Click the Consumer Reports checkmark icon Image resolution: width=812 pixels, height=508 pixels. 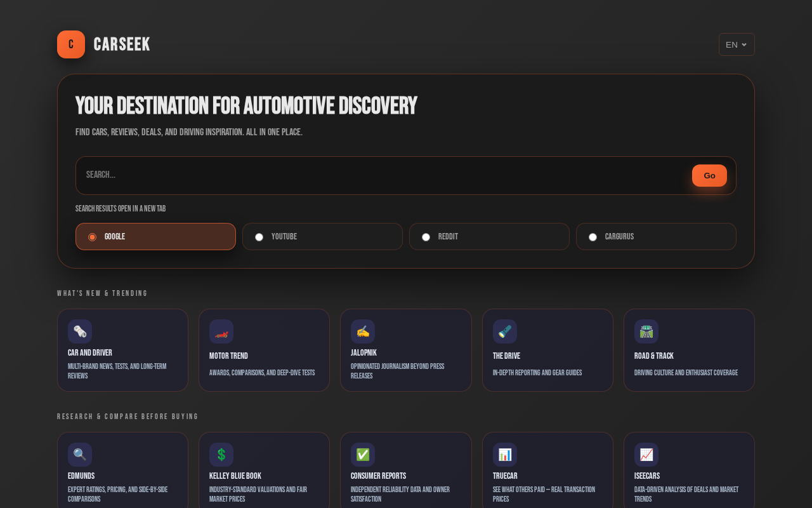tap(363, 455)
